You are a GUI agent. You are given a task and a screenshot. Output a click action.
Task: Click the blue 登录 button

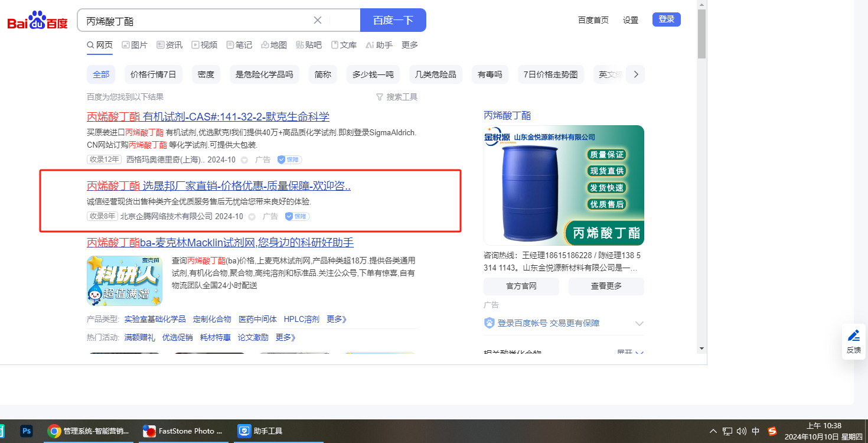tap(667, 19)
